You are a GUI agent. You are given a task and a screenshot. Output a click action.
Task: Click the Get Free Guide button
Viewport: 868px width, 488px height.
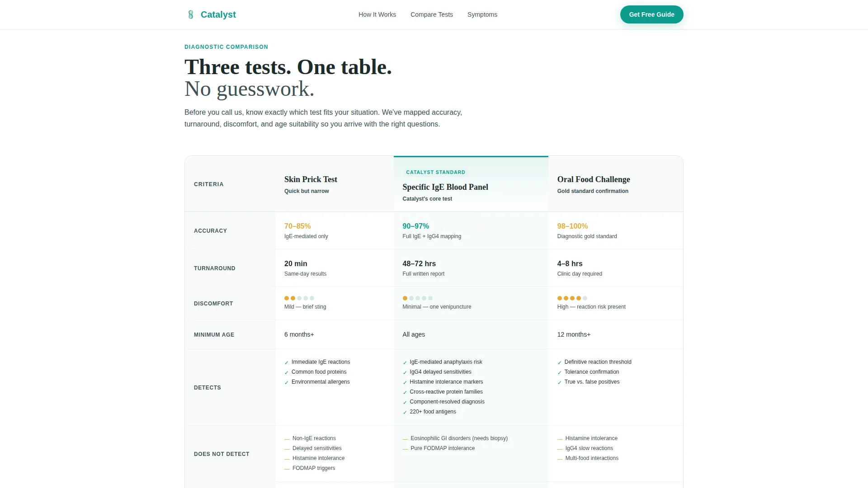651,14
